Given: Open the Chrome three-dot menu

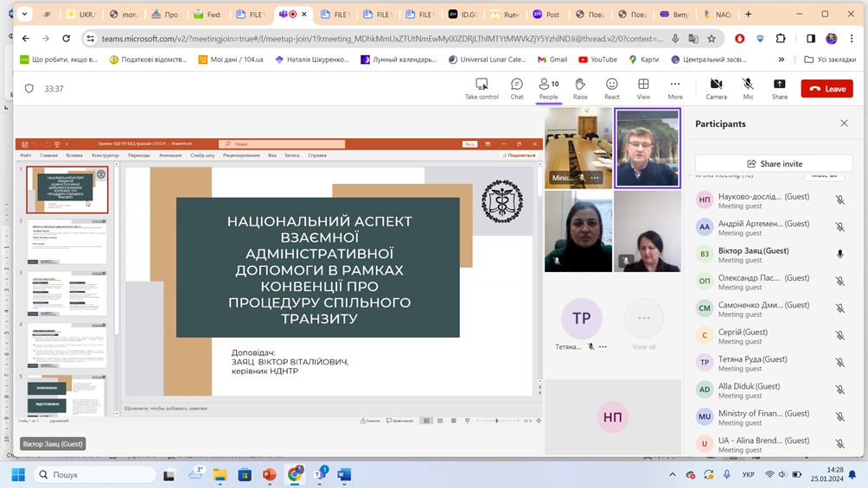Looking at the screenshot, I should (852, 38).
